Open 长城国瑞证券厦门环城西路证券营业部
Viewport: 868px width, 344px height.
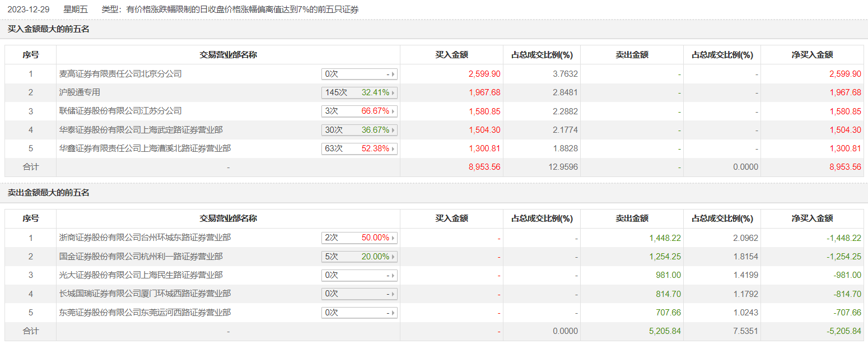tap(145, 294)
